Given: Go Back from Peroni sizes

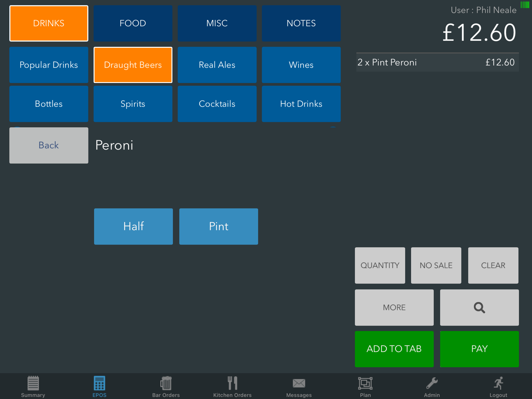Looking at the screenshot, I should [x=49, y=145].
